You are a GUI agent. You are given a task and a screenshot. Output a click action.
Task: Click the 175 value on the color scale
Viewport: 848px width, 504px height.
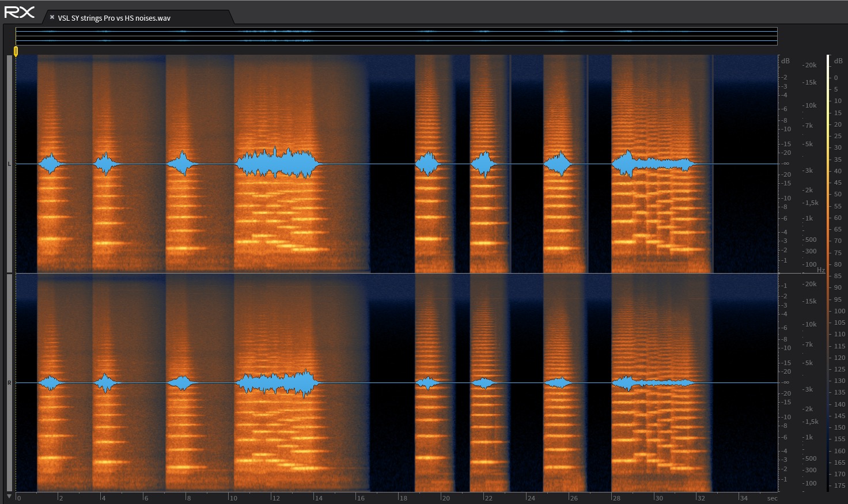coord(839,486)
